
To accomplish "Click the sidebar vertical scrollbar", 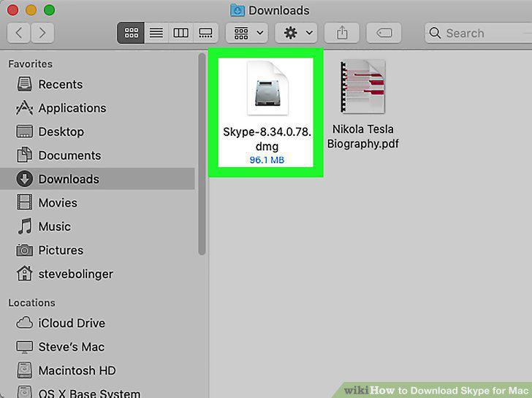I will tap(202, 154).
